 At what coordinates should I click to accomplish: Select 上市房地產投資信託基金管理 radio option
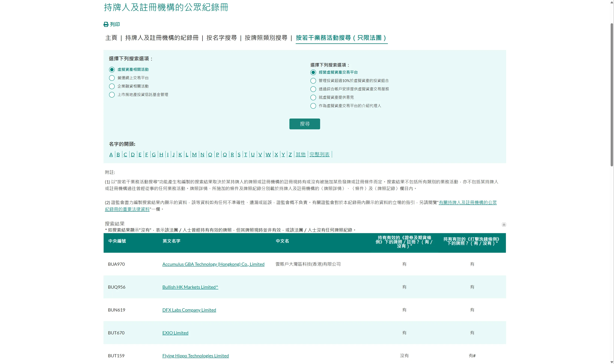(x=112, y=95)
